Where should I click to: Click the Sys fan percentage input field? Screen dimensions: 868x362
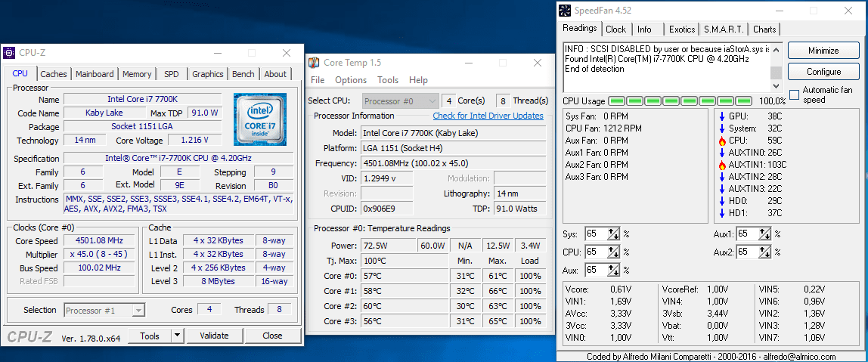(x=596, y=234)
